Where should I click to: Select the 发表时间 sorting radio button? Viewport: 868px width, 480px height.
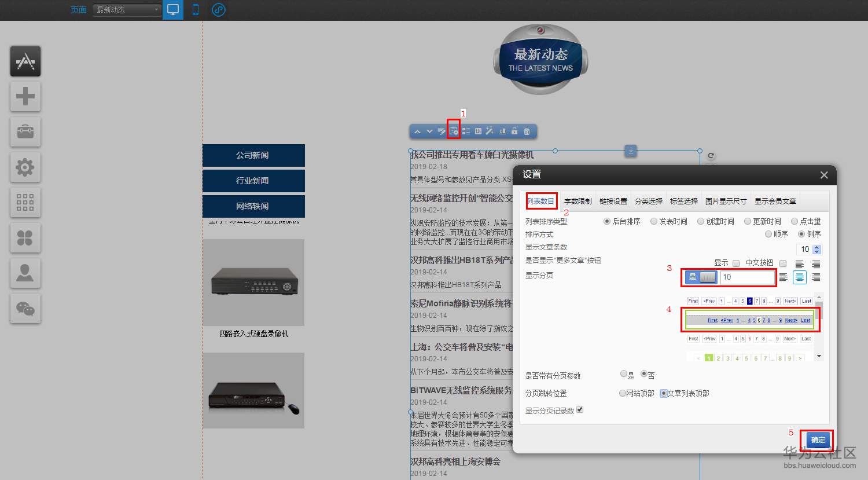tap(654, 221)
